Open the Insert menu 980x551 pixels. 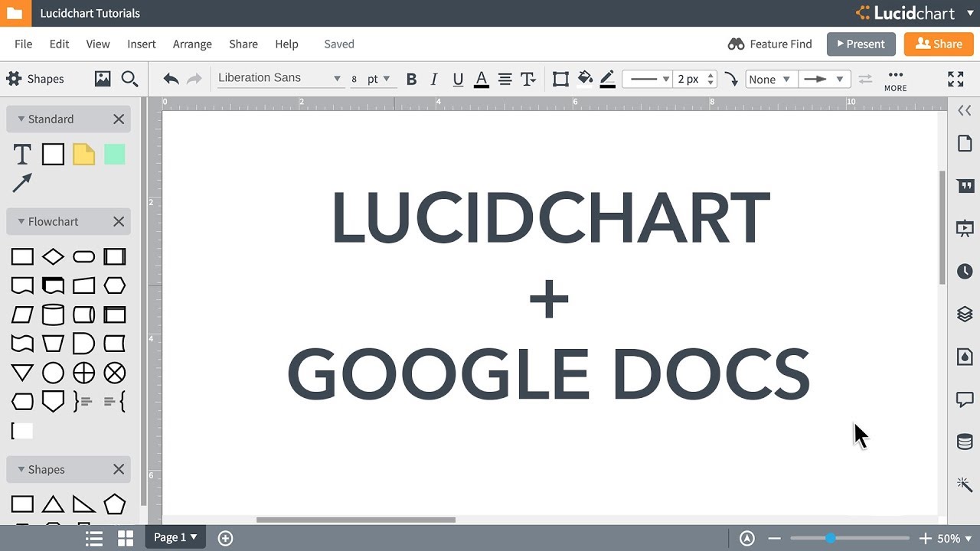(x=142, y=44)
